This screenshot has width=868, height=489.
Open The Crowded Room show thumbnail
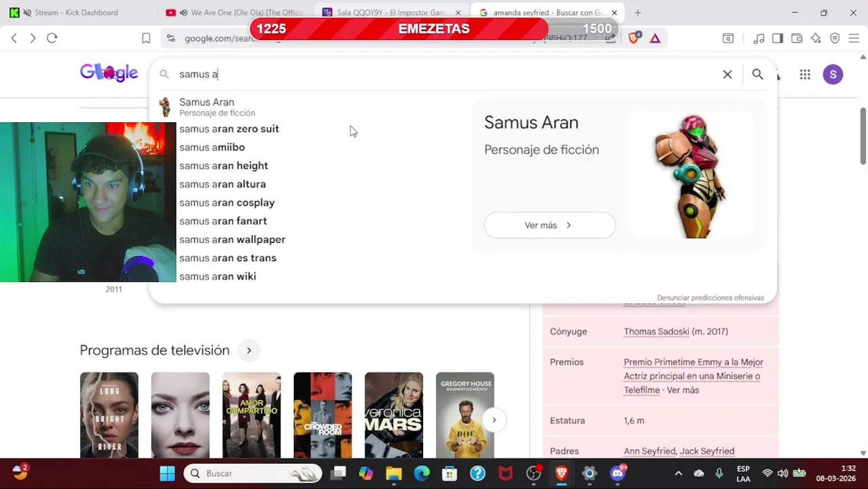coord(323,415)
